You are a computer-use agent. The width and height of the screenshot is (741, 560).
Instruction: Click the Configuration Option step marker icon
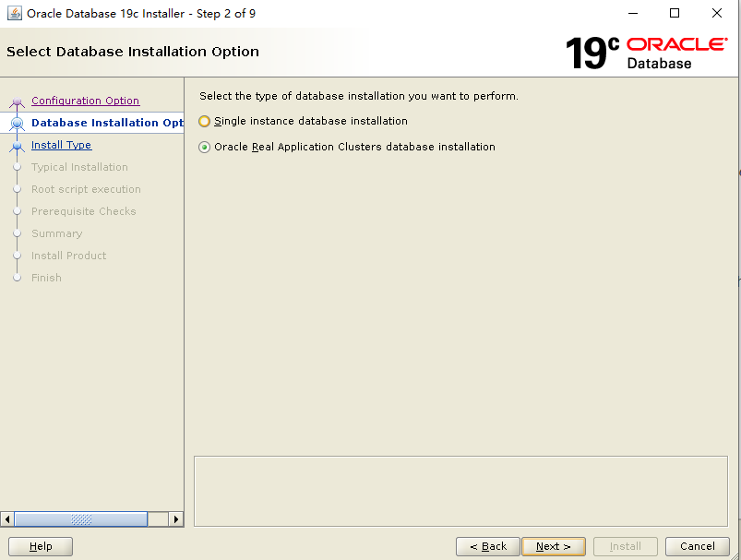[17, 101]
